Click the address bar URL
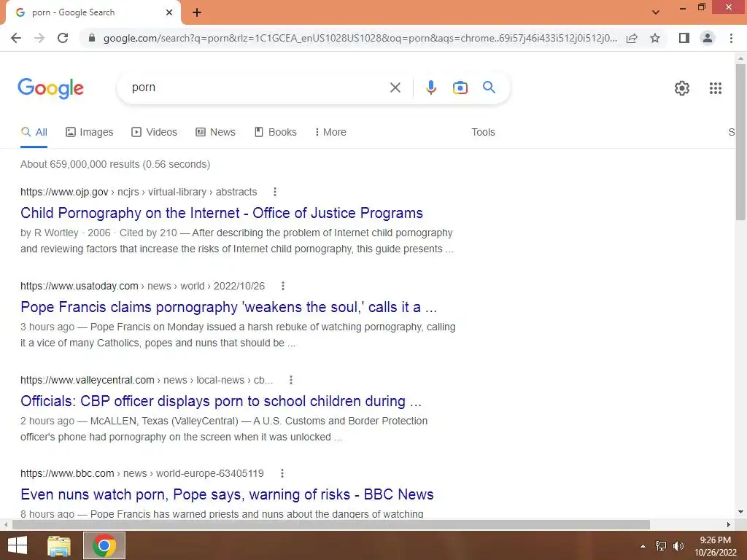The image size is (747, 560). (x=360, y=38)
